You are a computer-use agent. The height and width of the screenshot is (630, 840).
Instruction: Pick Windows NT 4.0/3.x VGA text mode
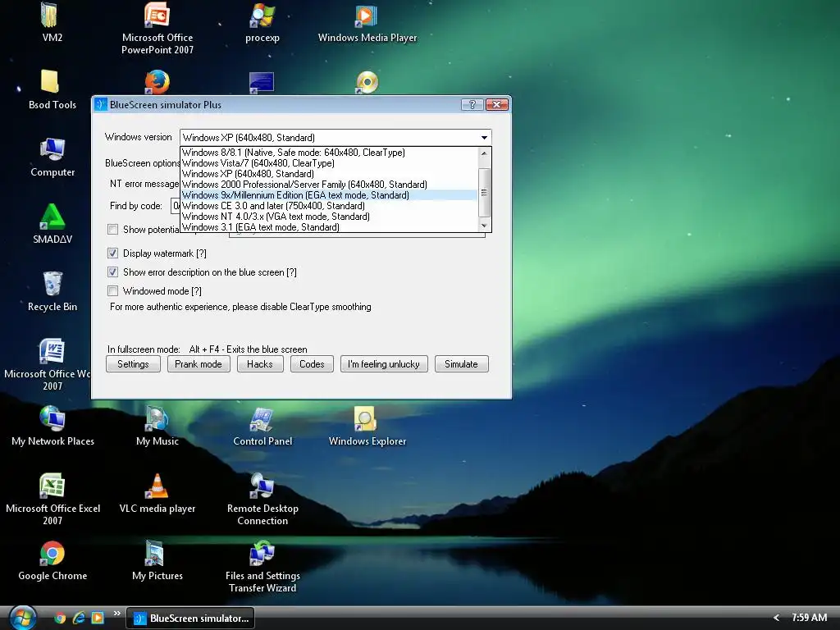tap(328, 217)
